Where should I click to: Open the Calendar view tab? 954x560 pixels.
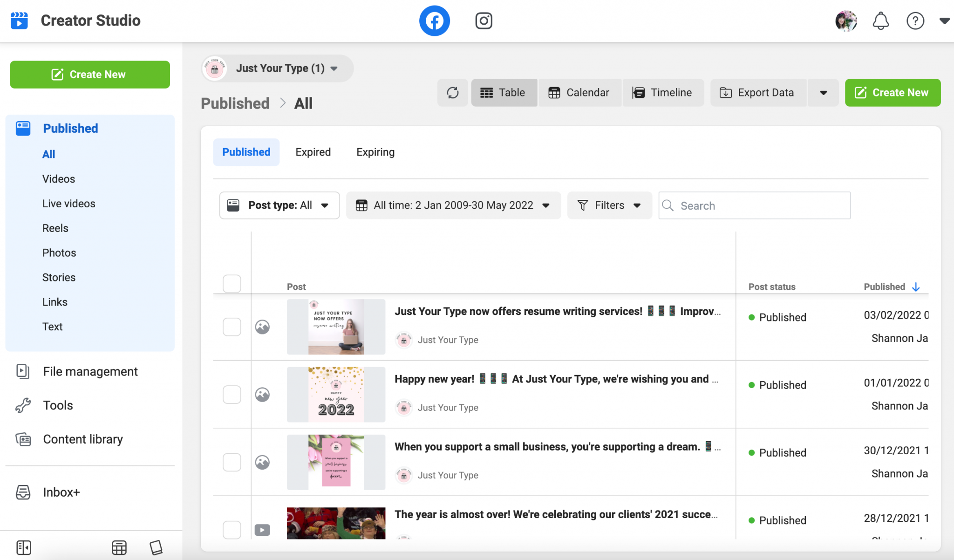[580, 92]
